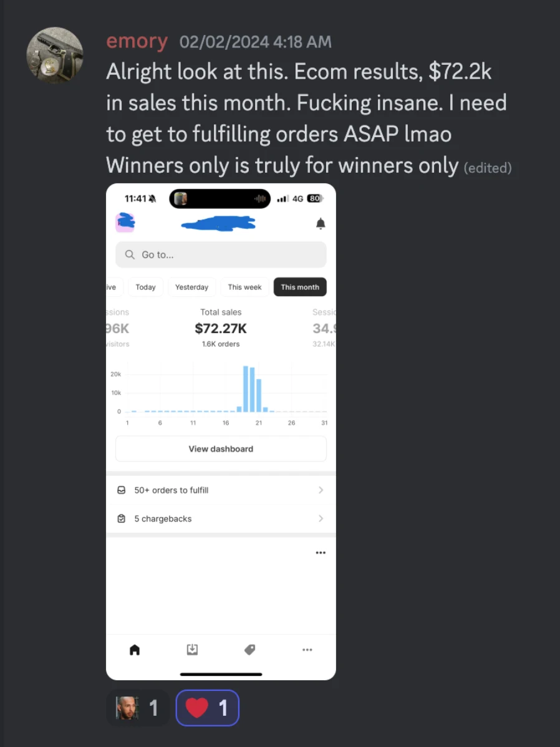The width and height of the screenshot is (560, 747).
Task: Open the bottom bar more menu
Action: pos(307,650)
